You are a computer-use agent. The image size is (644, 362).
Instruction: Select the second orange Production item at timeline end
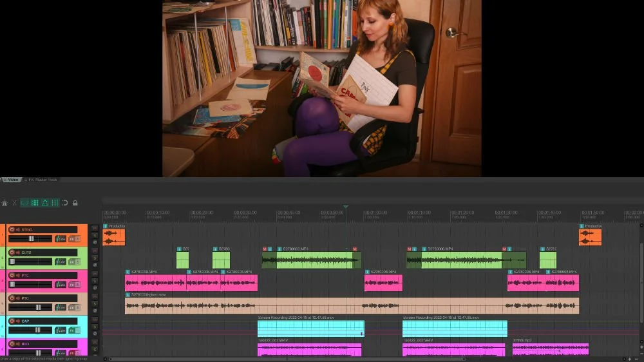tap(590, 238)
